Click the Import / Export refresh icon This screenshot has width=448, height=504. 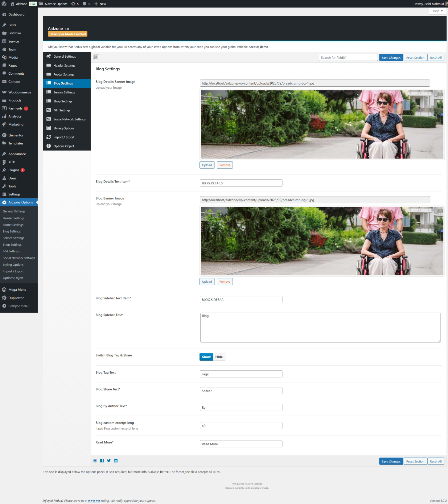click(x=49, y=137)
